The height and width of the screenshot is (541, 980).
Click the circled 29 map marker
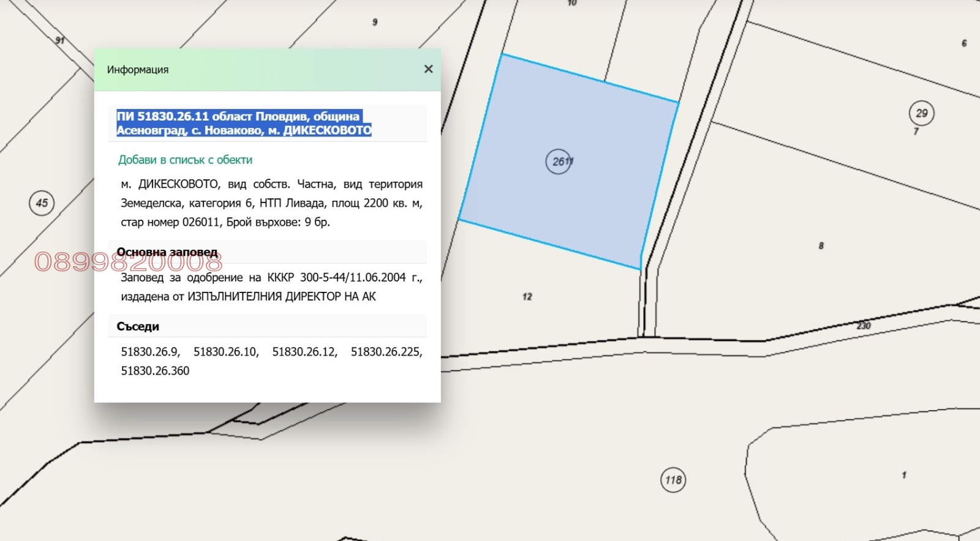[x=921, y=113]
